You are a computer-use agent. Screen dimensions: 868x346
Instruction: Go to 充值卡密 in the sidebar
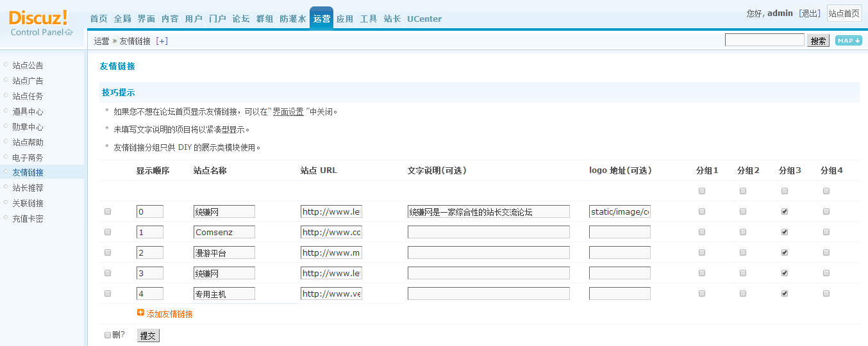pyautogui.click(x=28, y=218)
